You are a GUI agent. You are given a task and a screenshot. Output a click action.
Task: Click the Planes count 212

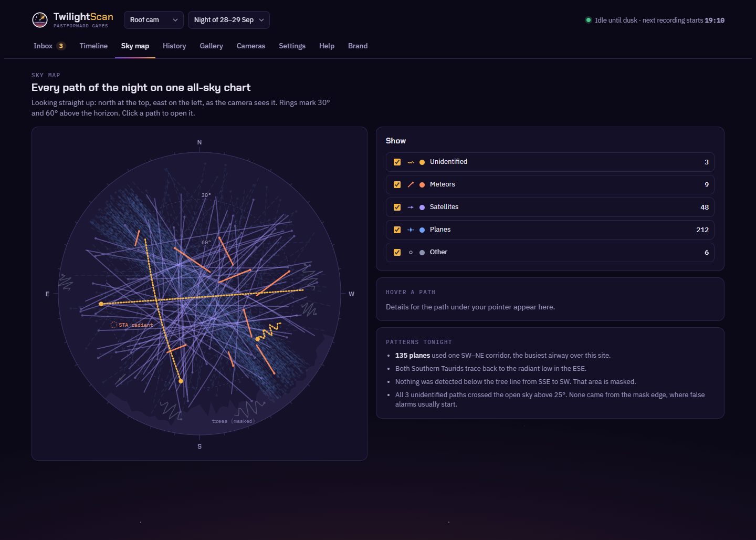pyautogui.click(x=702, y=230)
